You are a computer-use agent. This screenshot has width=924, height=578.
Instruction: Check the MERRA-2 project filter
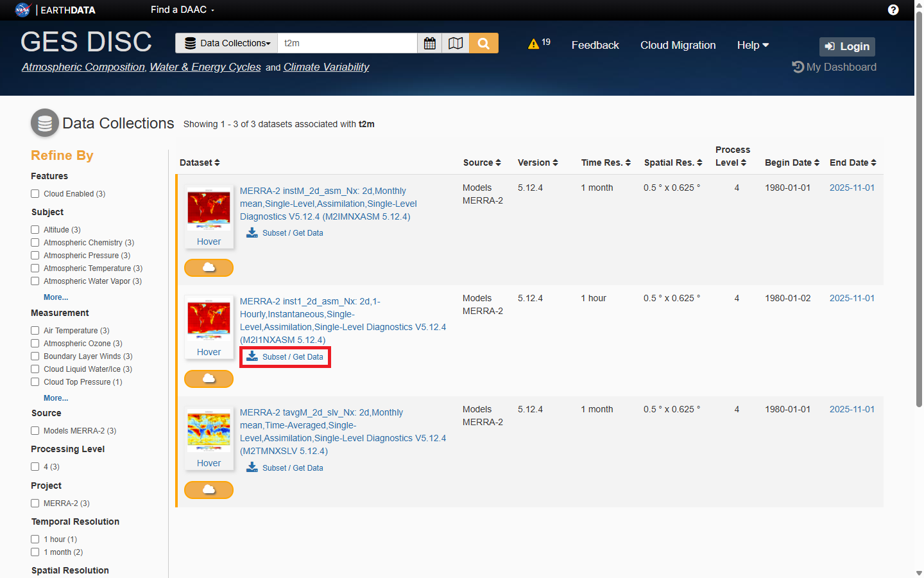(35, 503)
